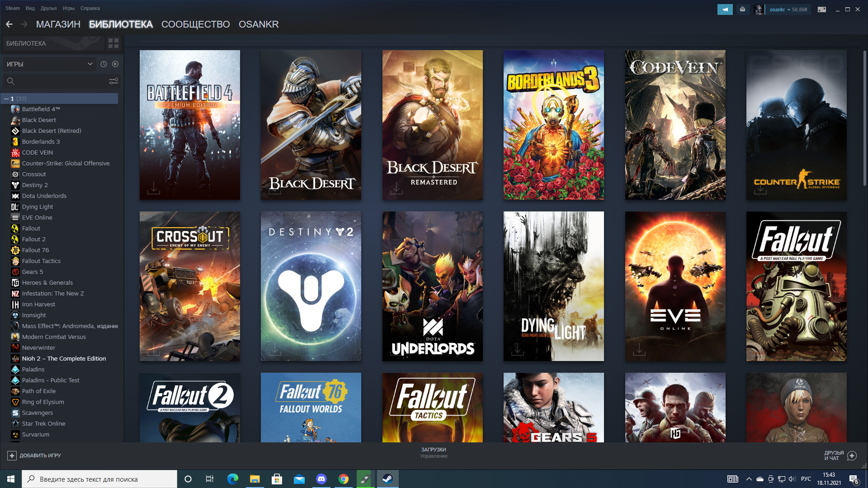Open the Friends and Chat plus icon
Image resolution: width=868 pixels, height=488 pixels.
coord(852,455)
